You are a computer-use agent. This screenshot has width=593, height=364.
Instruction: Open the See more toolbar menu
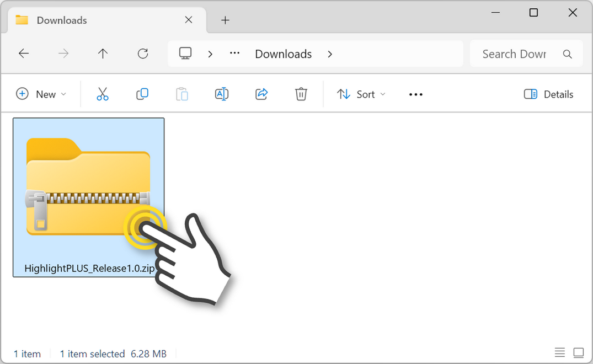(x=415, y=94)
